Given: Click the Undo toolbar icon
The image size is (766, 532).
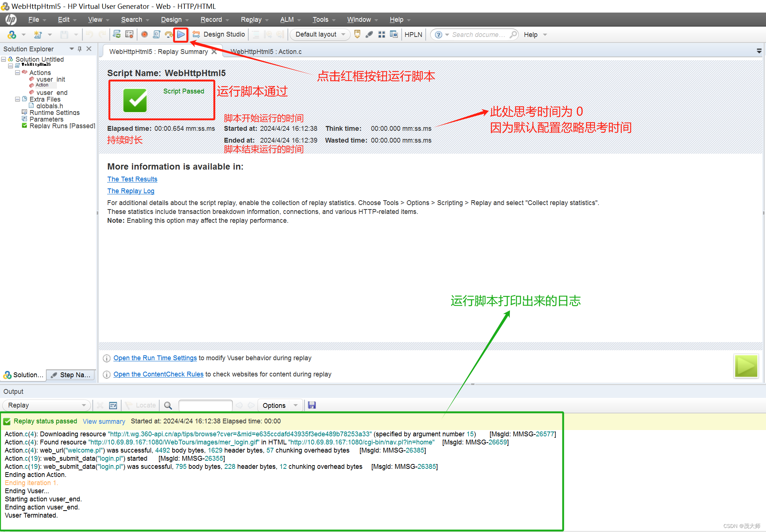Looking at the screenshot, I should pyautogui.click(x=89, y=34).
